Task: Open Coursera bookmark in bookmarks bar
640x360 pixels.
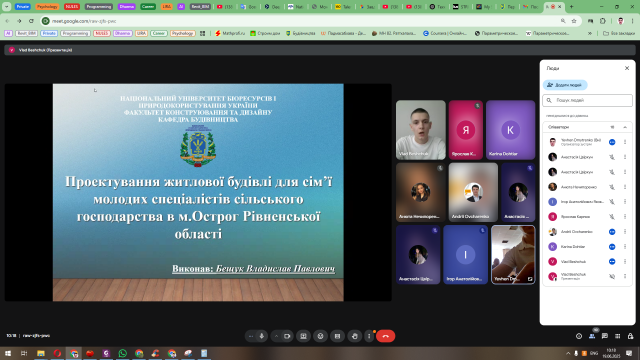Action: click(445, 33)
